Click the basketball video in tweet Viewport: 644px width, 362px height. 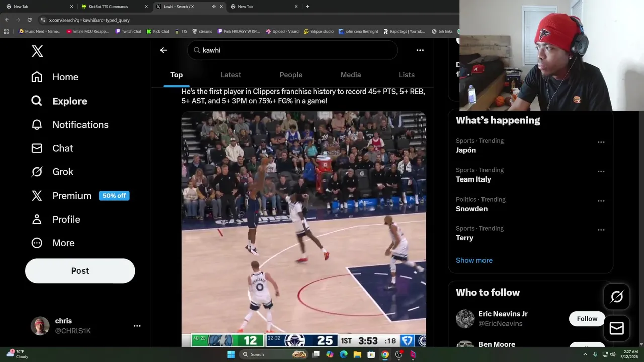coord(303,229)
